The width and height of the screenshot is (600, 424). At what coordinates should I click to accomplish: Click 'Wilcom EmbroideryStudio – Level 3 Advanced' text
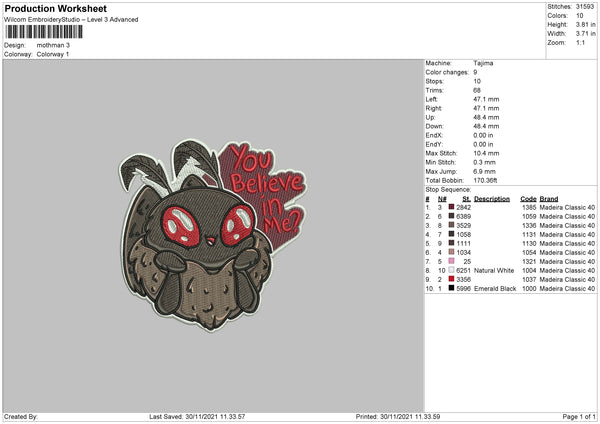(71, 20)
